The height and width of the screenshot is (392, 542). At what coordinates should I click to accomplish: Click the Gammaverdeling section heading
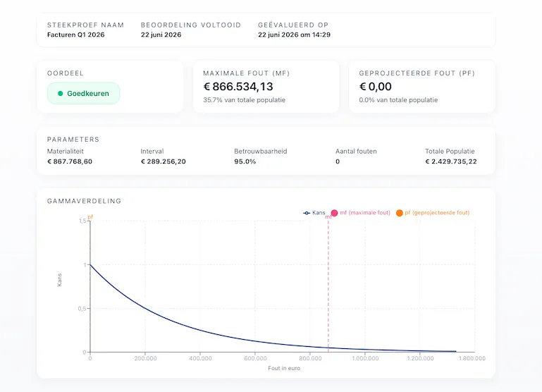click(84, 201)
